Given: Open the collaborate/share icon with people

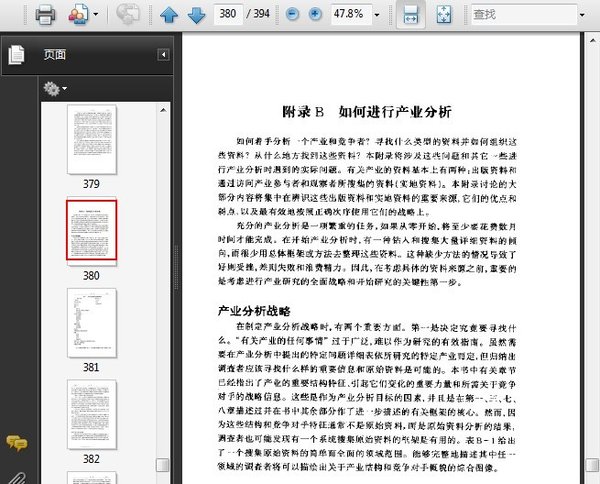Looking at the screenshot, I should [x=78, y=15].
